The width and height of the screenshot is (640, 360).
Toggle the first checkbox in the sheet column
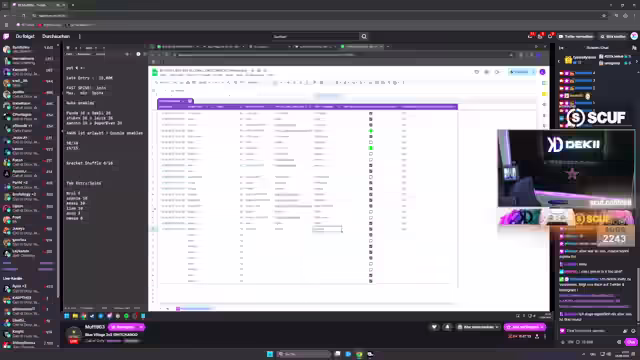pos(371,113)
